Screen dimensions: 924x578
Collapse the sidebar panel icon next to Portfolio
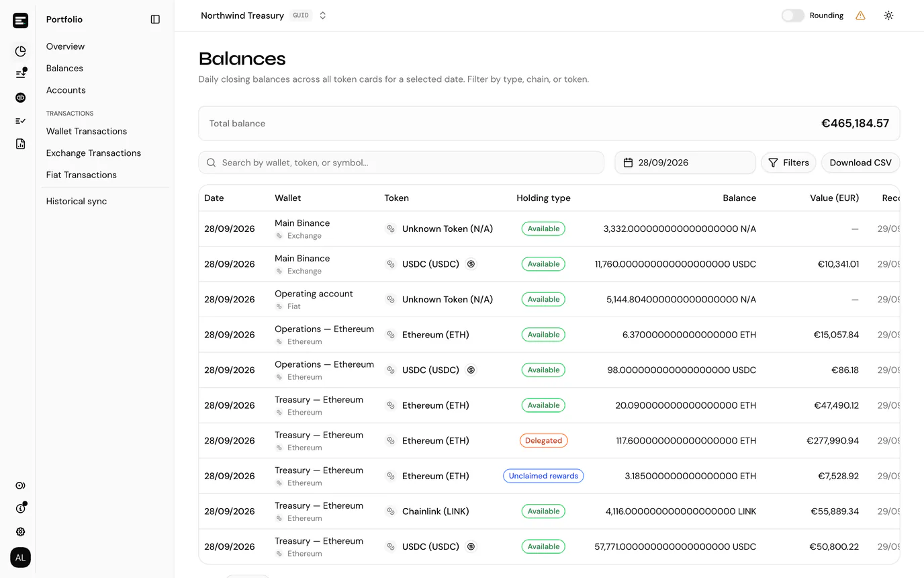click(x=155, y=19)
